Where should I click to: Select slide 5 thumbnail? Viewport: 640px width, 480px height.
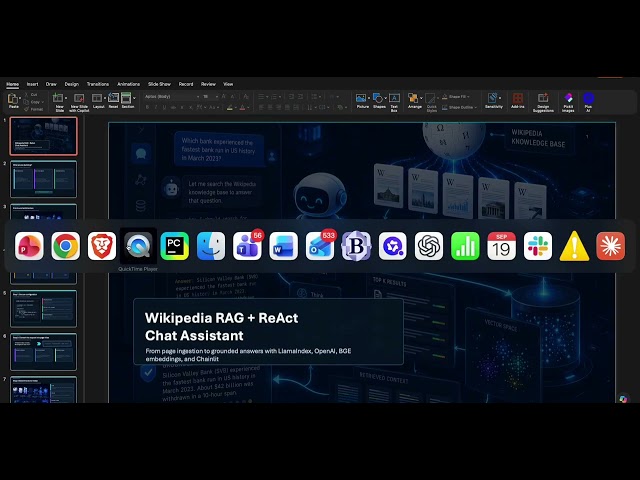tap(43, 309)
